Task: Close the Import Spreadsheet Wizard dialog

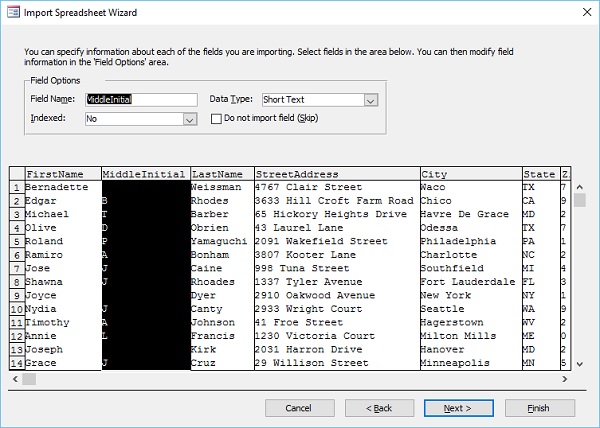Action: [579, 12]
